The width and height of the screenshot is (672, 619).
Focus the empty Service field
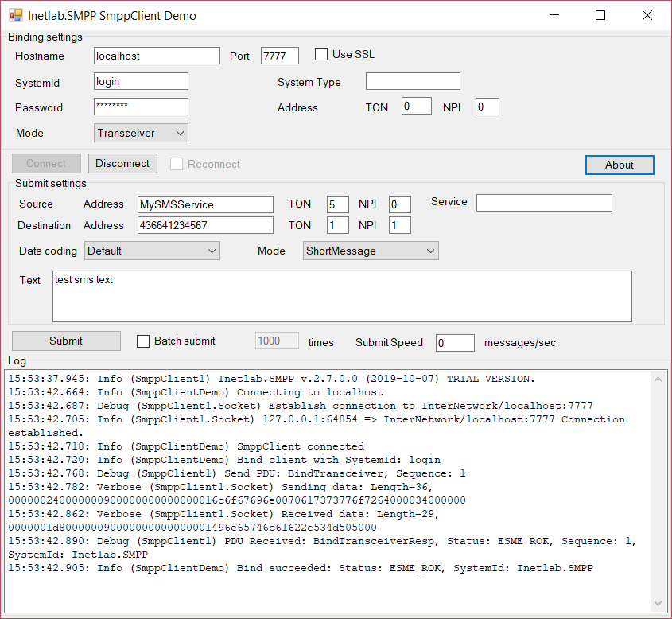coord(544,203)
